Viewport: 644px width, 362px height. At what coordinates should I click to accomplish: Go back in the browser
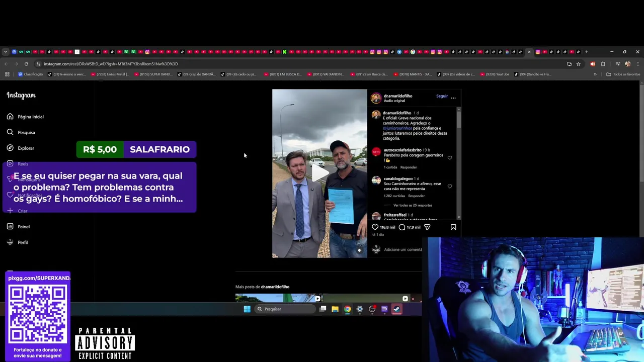pos(6,64)
